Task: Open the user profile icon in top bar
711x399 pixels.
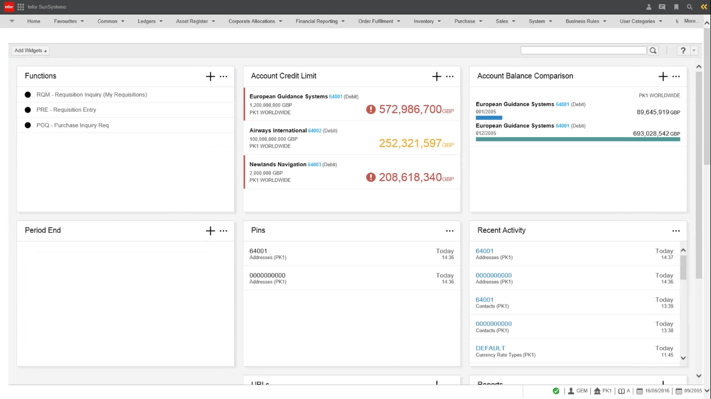Action: (x=648, y=7)
